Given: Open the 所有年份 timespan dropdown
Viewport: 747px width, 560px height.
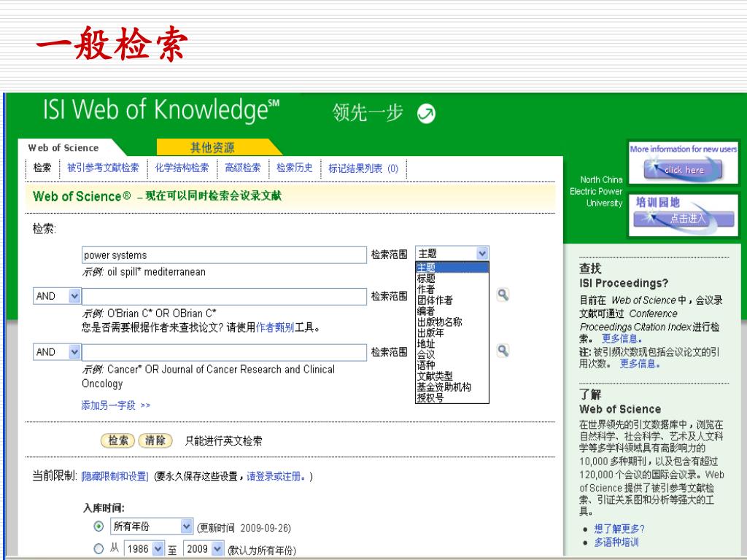Looking at the screenshot, I should pyautogui.click(x=152, y=526).
